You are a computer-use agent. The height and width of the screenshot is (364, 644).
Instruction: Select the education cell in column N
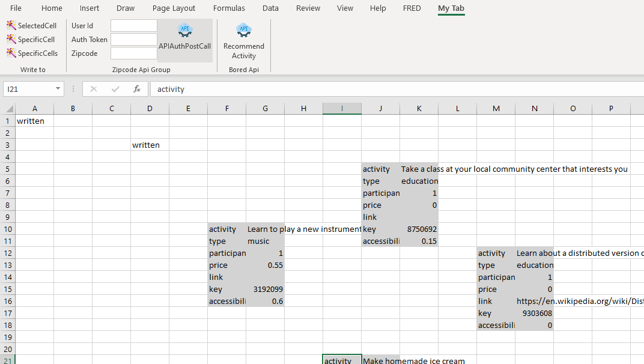534,265
